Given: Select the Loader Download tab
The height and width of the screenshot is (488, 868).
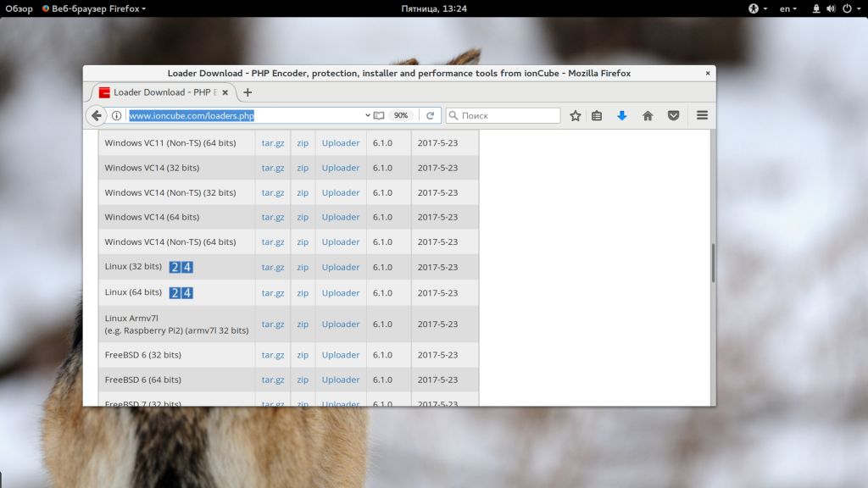Looking at the screenshot, I should 161,92.
